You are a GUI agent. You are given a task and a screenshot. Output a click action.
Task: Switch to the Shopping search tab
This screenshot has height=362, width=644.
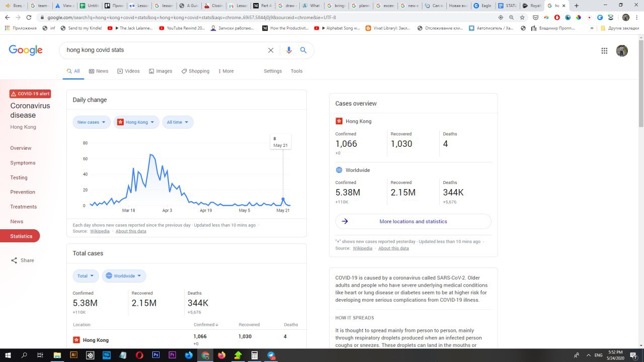[x=195, y=71]
